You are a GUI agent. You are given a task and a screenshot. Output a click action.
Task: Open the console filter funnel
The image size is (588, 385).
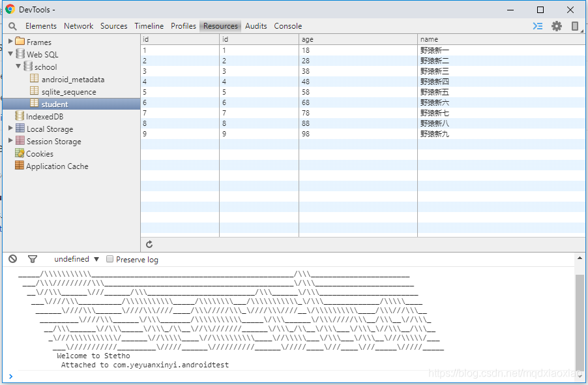tap(33, 259)
